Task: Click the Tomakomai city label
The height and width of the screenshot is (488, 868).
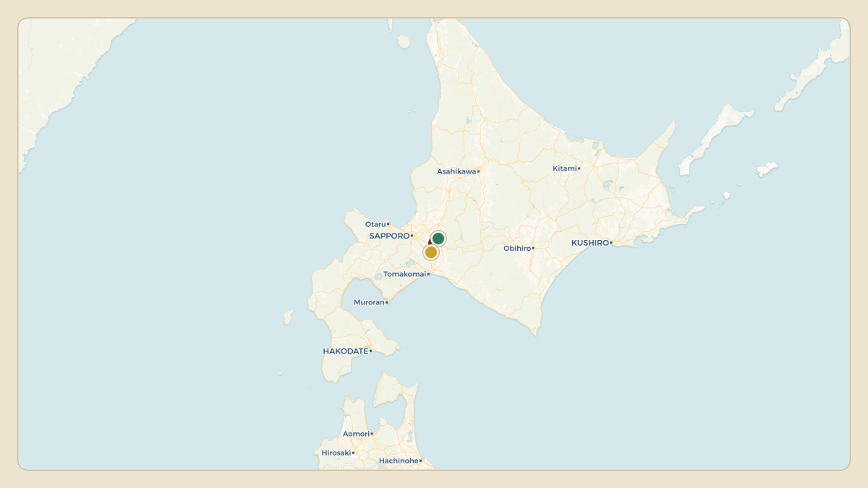Action: click(404, 274)
